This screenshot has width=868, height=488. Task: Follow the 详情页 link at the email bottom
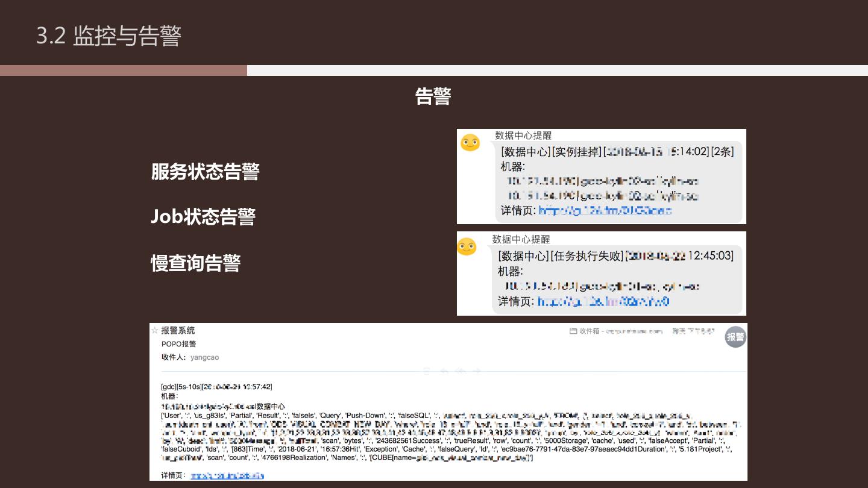pyautogui.click(x=227, y=475)
